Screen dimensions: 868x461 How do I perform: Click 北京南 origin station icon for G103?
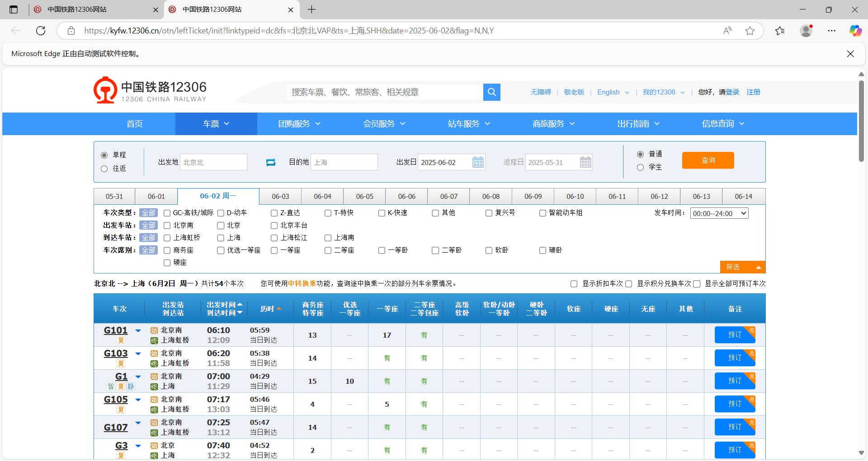pyautogui.click(x=154, y=353)
